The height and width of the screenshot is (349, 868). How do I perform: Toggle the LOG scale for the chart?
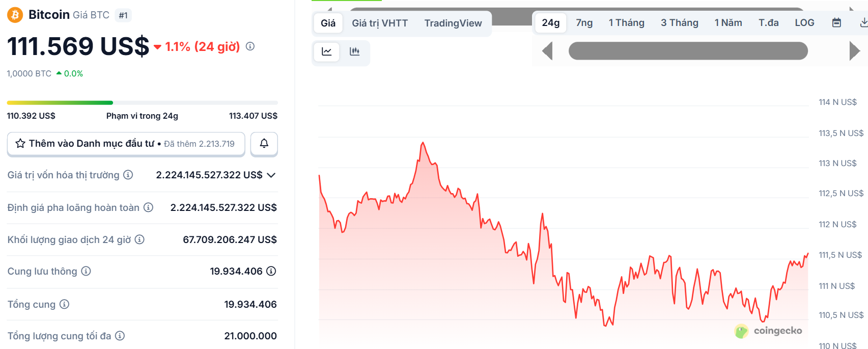(x=804, y=22)
